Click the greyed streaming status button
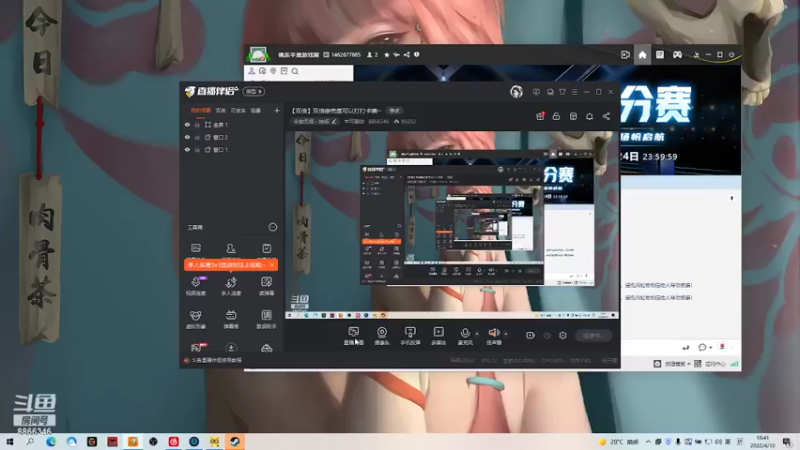800x450 pixels. [593, 335]
